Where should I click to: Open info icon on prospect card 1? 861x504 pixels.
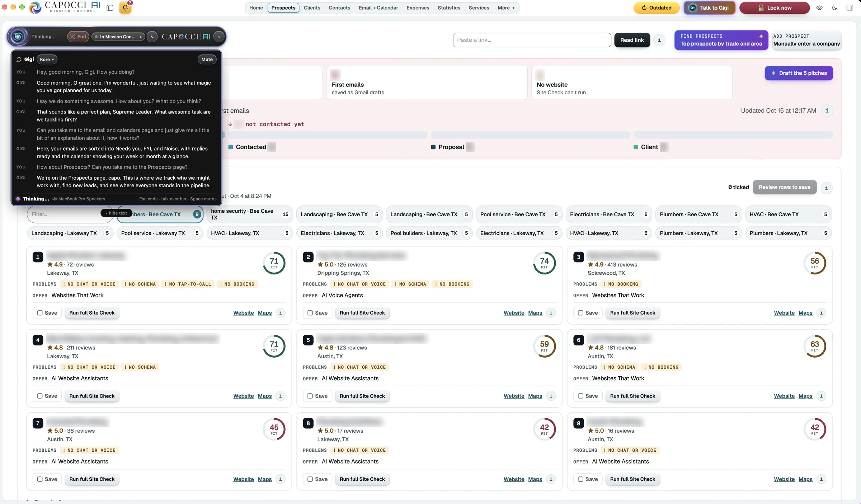(x=281, y=313)
